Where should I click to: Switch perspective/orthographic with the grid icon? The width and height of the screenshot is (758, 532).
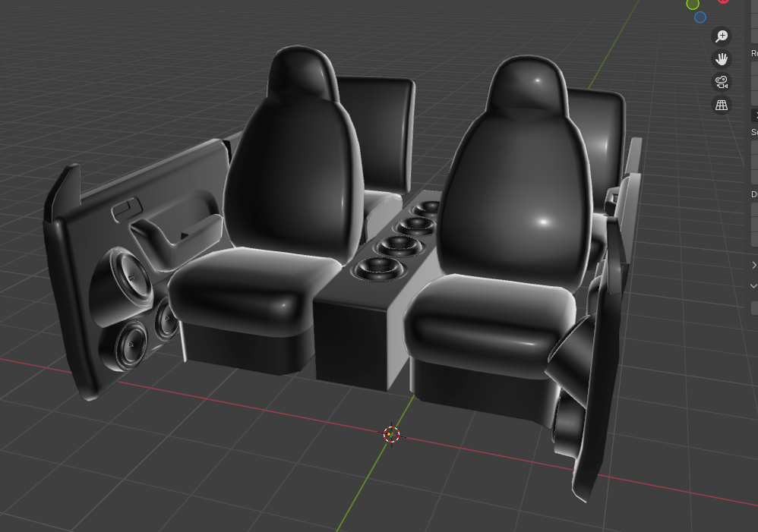coord(722,105)
